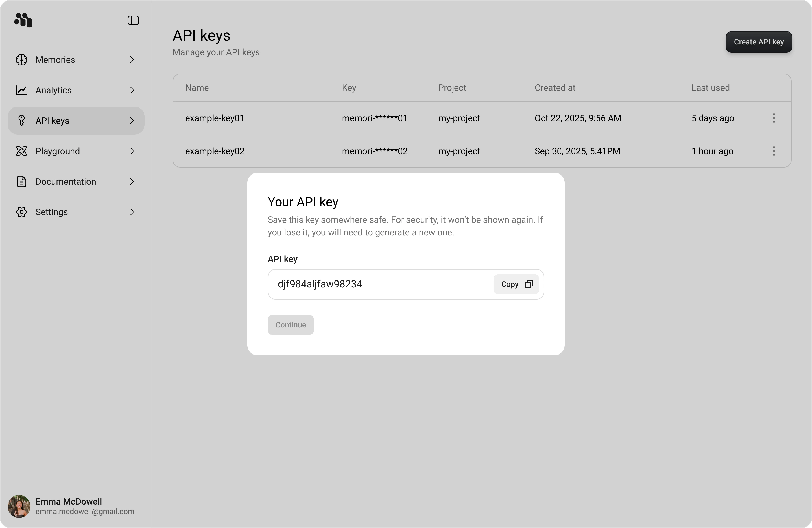Expand the Settings chevron arrow
Viewport: 812px width, 528px height.
point(132,212)
